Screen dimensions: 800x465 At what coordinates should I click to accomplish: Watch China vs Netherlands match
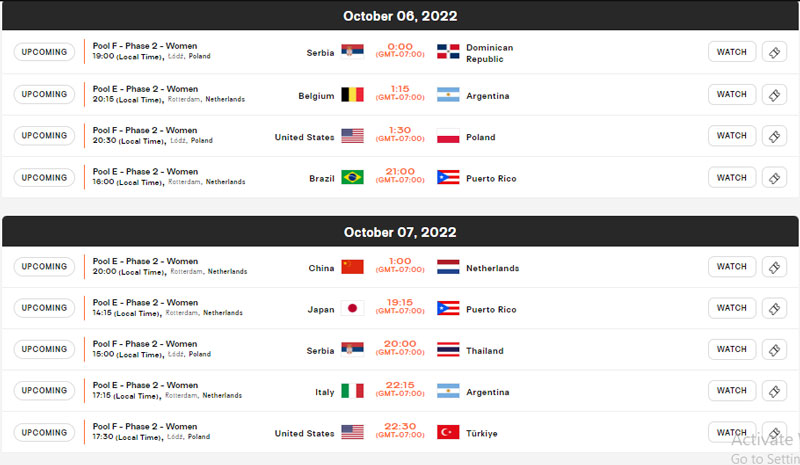(x=732, y=266)
